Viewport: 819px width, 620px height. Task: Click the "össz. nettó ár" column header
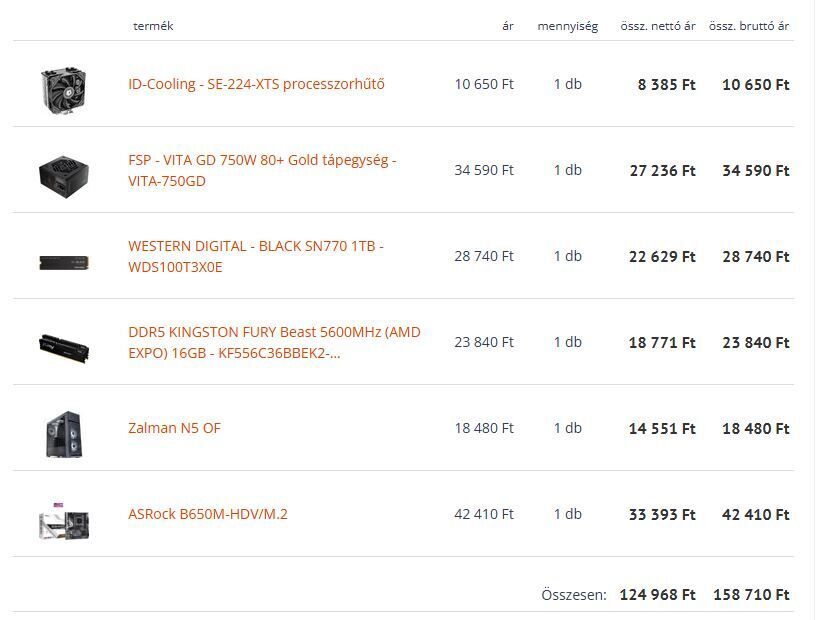[657, 26]
